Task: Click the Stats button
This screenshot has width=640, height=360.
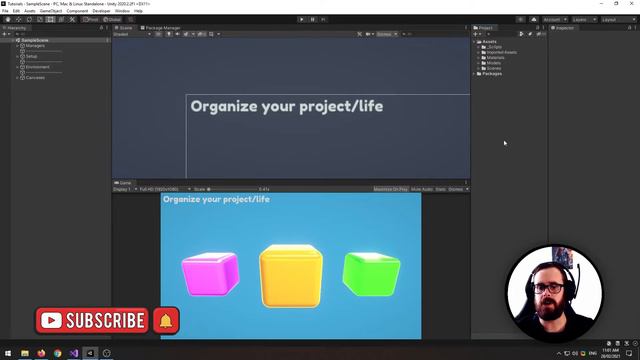Action: click(440, 189)
